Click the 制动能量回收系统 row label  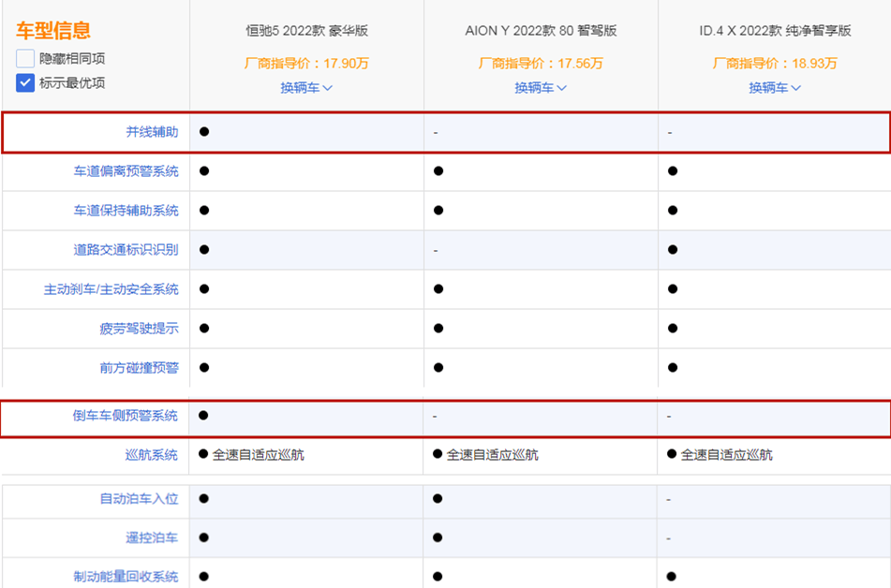(126, 577)
